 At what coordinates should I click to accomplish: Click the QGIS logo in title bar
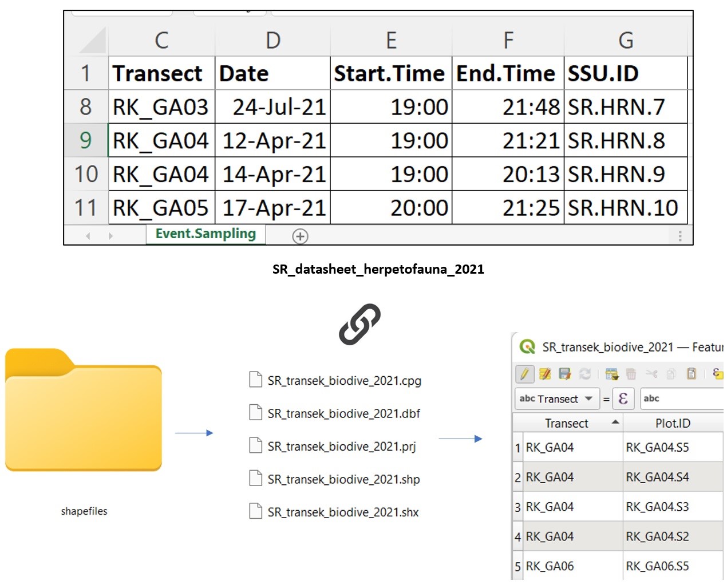[x=527, y=347]
